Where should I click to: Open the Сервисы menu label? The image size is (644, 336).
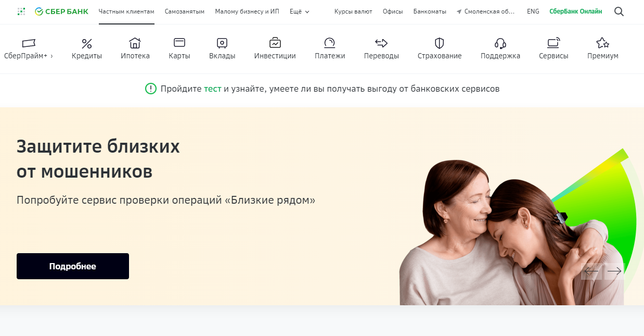(553, 56)
